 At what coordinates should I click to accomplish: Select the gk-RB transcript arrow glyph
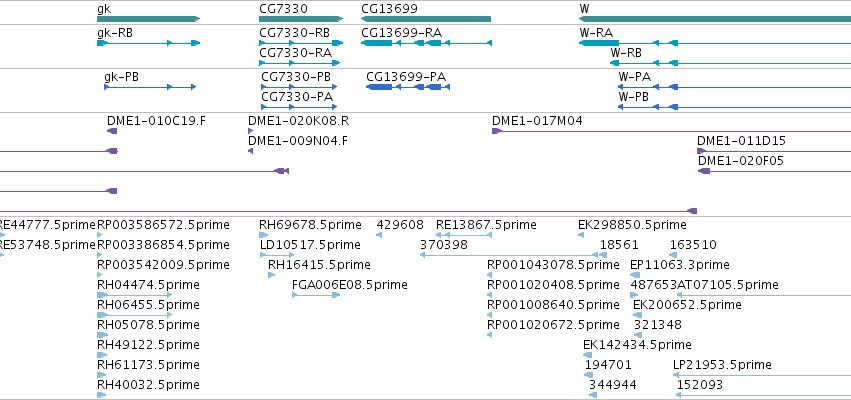[x=148, y=43]
